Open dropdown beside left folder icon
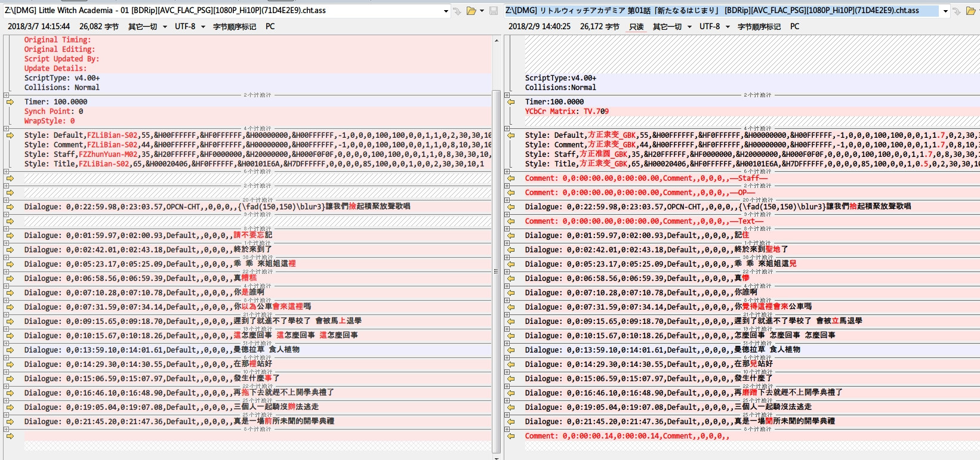 tap(482, 11)
